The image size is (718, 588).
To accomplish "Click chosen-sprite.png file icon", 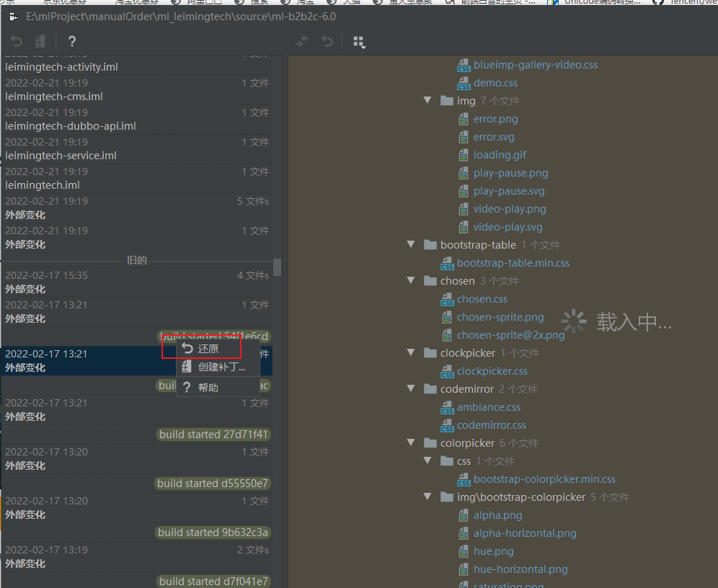I will [x=448, y=318].
